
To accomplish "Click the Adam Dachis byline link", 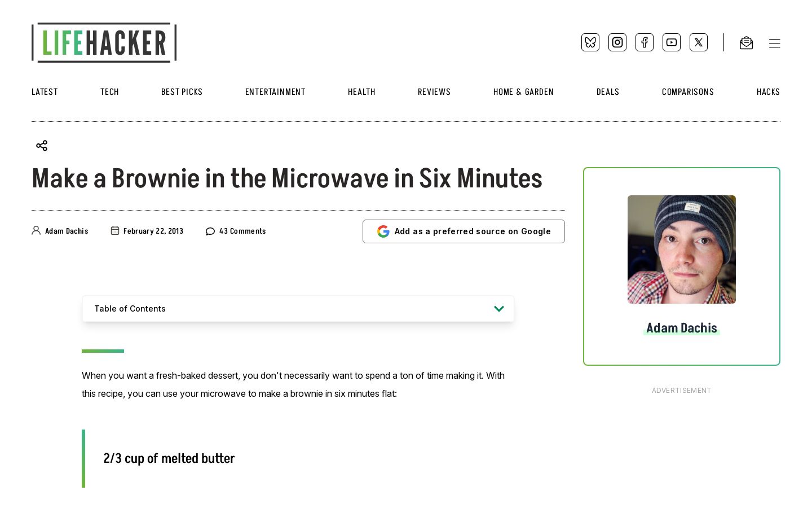I will coord(67,231).
